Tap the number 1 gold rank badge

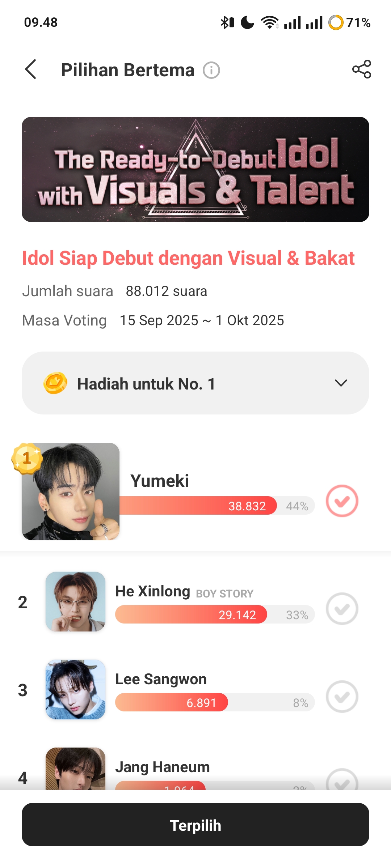27,458
